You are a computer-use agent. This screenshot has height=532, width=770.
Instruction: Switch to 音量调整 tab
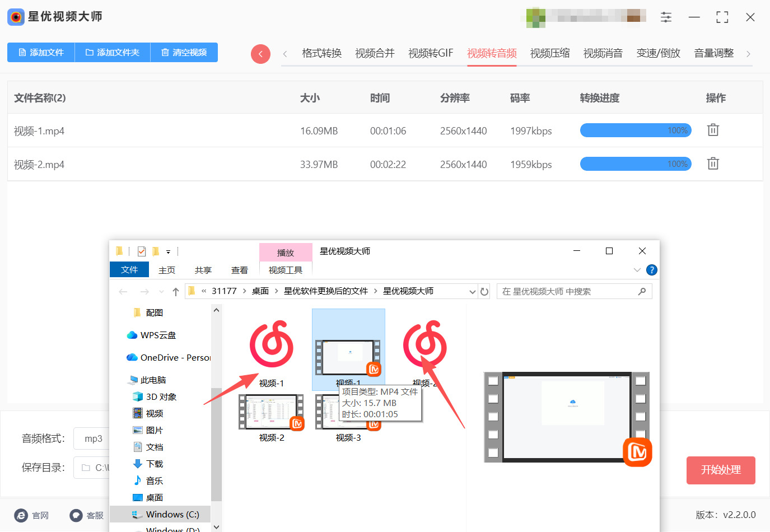(713, 53)
